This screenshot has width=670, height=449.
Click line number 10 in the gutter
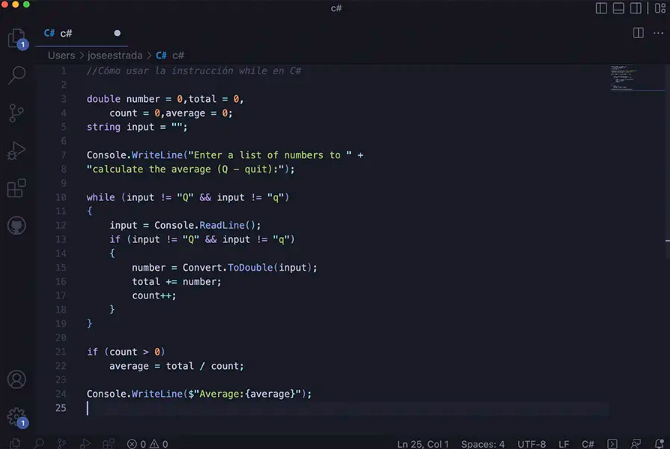(x=61, y=197)
